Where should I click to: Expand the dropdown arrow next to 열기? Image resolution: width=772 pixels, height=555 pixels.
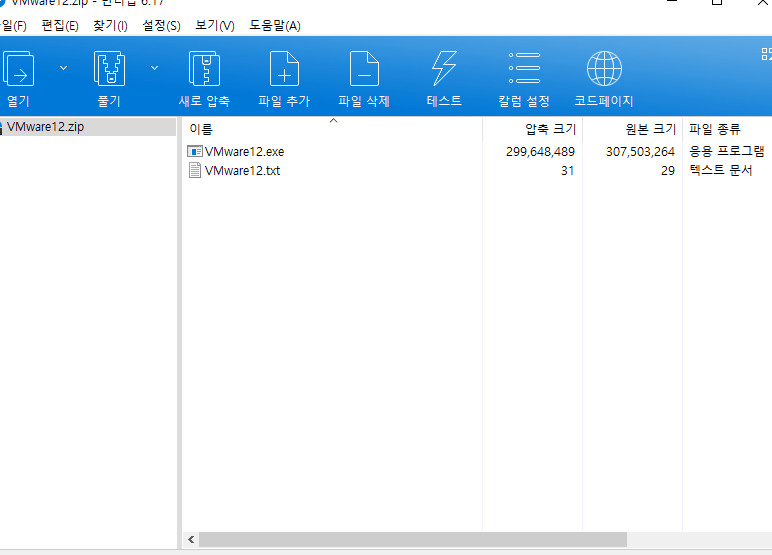[64, 68]
